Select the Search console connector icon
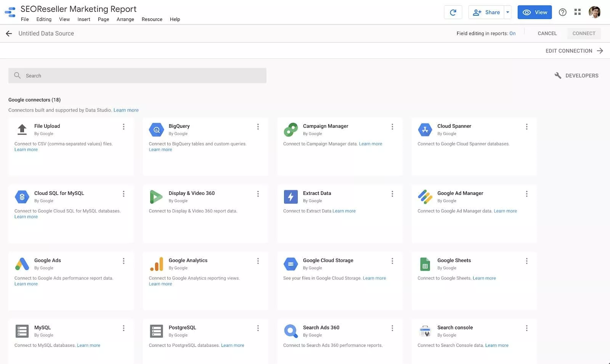Screen dimensions: 610x364 tap(425, 330)
